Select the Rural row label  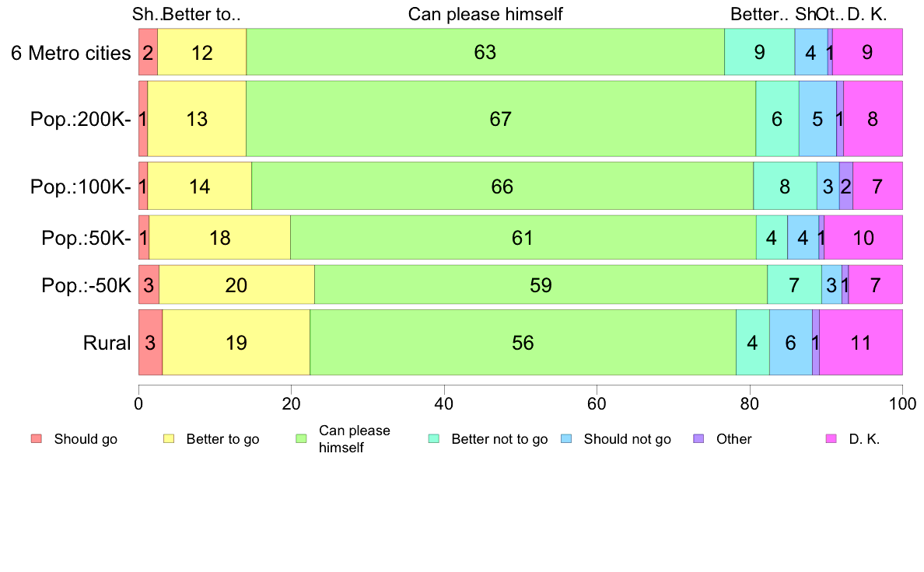click(107, 343)
